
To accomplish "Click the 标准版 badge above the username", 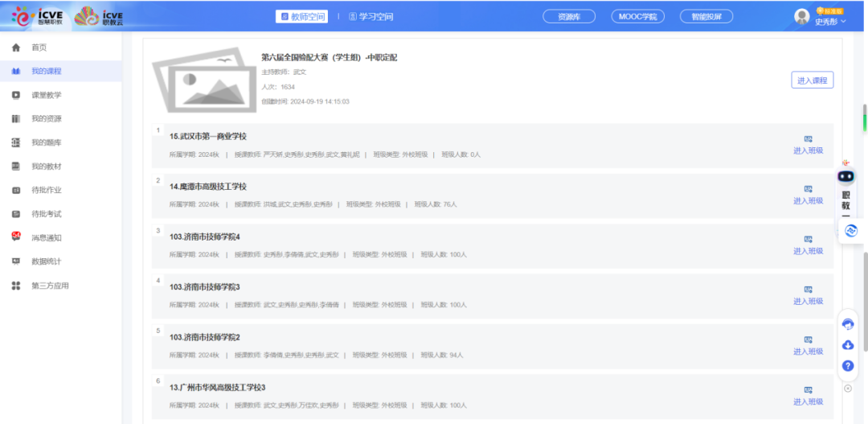I will coord(829,10).
